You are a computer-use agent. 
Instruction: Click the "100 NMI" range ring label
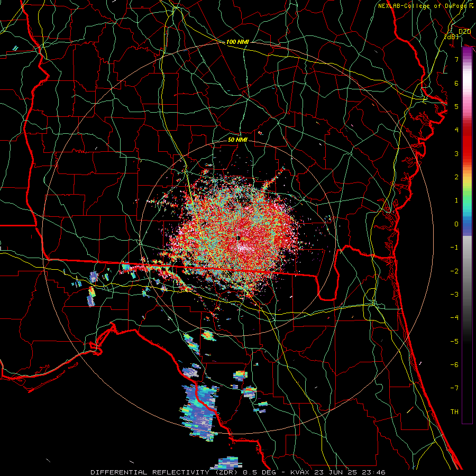[237, 42]
